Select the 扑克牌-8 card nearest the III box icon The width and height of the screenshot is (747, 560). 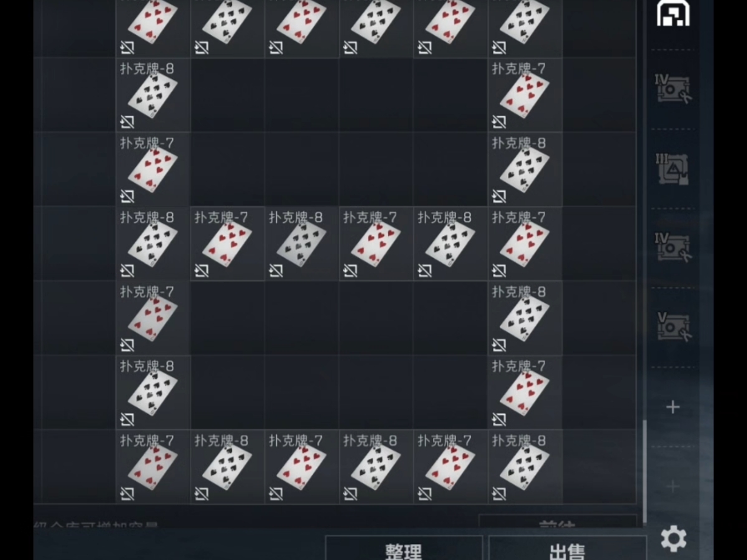click(525, 169)
